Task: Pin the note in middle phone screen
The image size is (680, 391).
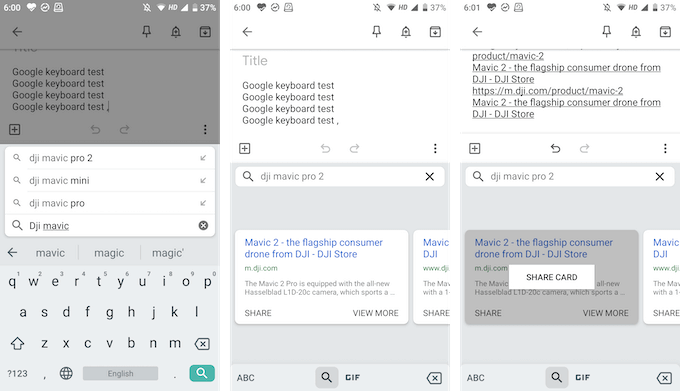Action: 376,31
